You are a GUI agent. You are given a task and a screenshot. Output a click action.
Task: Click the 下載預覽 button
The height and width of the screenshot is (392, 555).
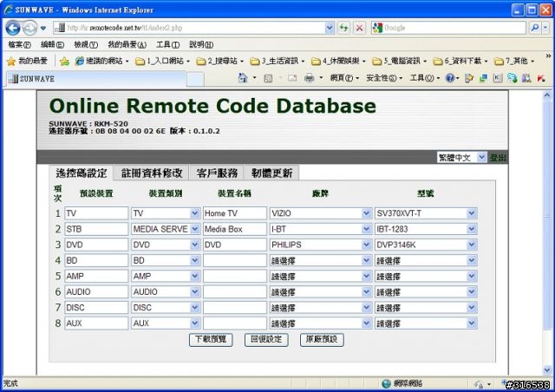[x=211, y=340]
